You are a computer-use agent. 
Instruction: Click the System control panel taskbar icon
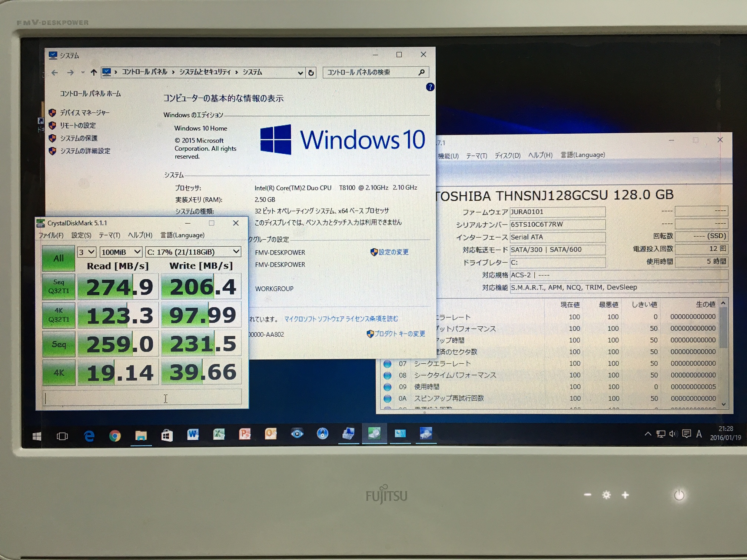click(400, 433)
